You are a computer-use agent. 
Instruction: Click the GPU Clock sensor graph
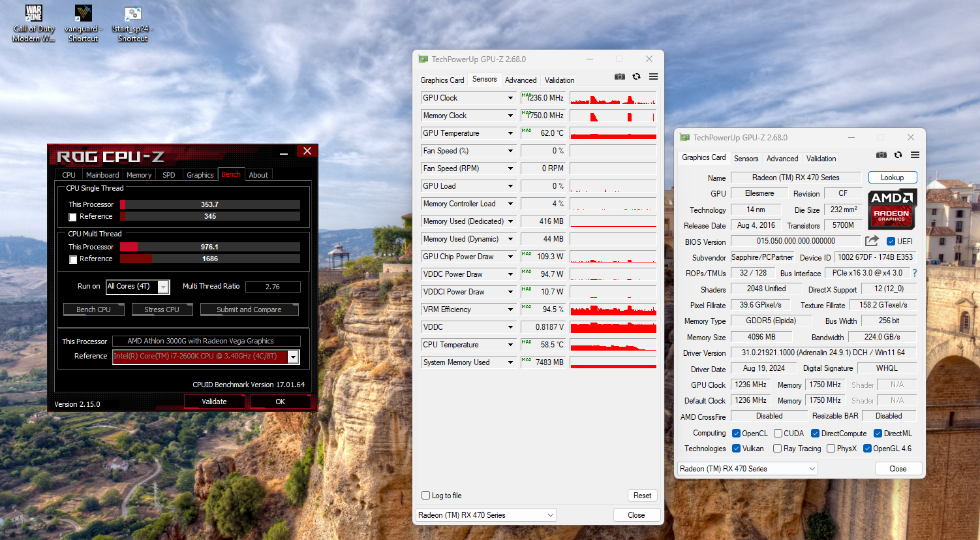pyautogui.click(x=613, y=99)
